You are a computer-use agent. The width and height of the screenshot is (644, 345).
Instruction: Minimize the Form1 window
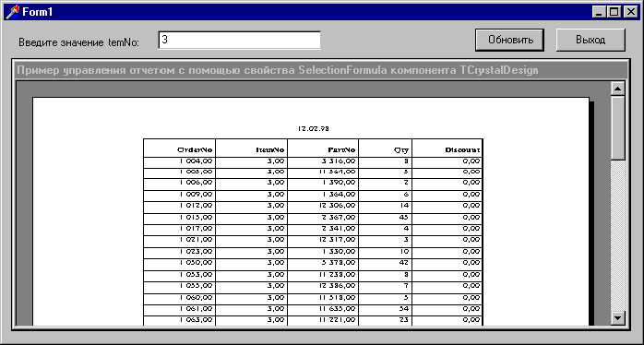click(599, 12)
